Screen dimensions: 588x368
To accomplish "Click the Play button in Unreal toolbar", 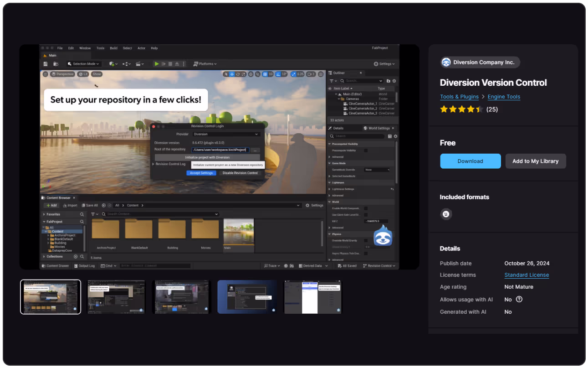I will click(157, 64).
